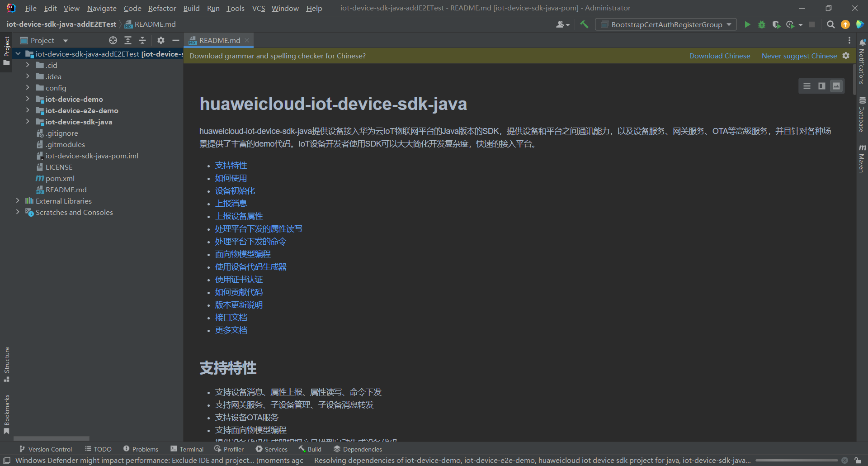868x466 pixels.
Task: Click the stop run square icon
Action: tap(812, 24)
